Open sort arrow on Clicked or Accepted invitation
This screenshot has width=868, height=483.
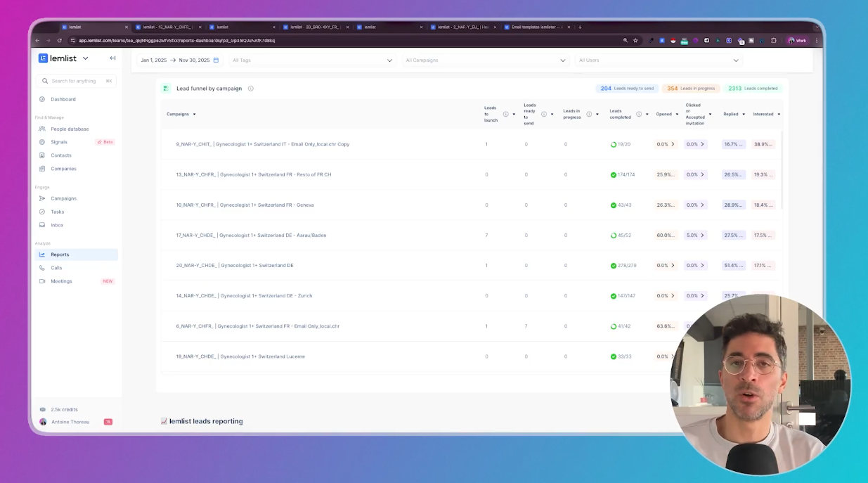point(710,114)
